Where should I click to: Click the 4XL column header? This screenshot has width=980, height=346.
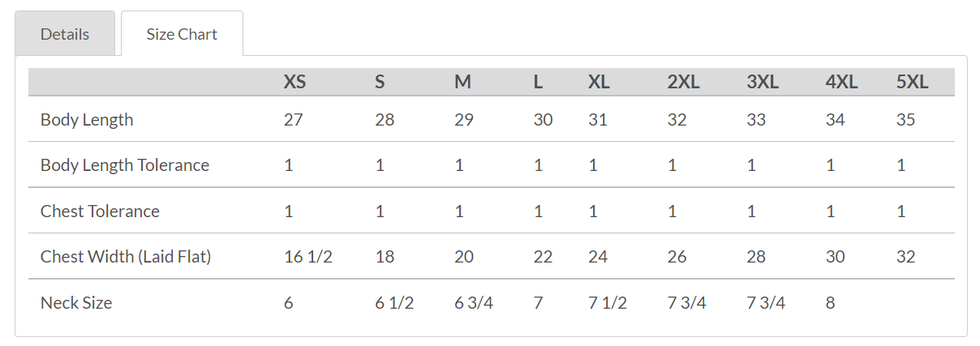pos(841,82)
